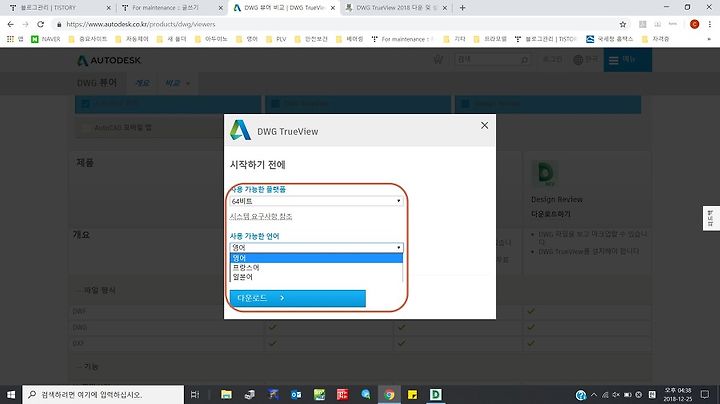Viewport: 720px width, 404px height.
Task: Open the 비교 dropdown tab
Action: coord(177,83)
